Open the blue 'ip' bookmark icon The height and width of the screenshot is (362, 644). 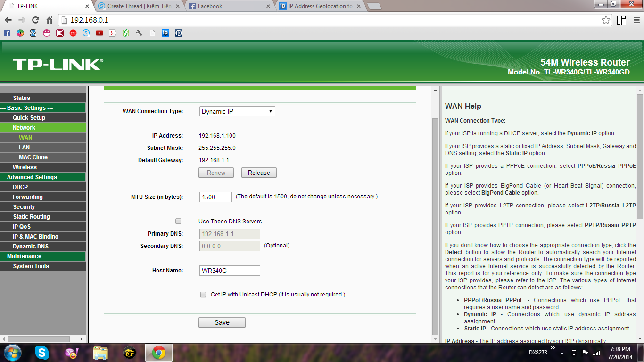coord(165,33)
